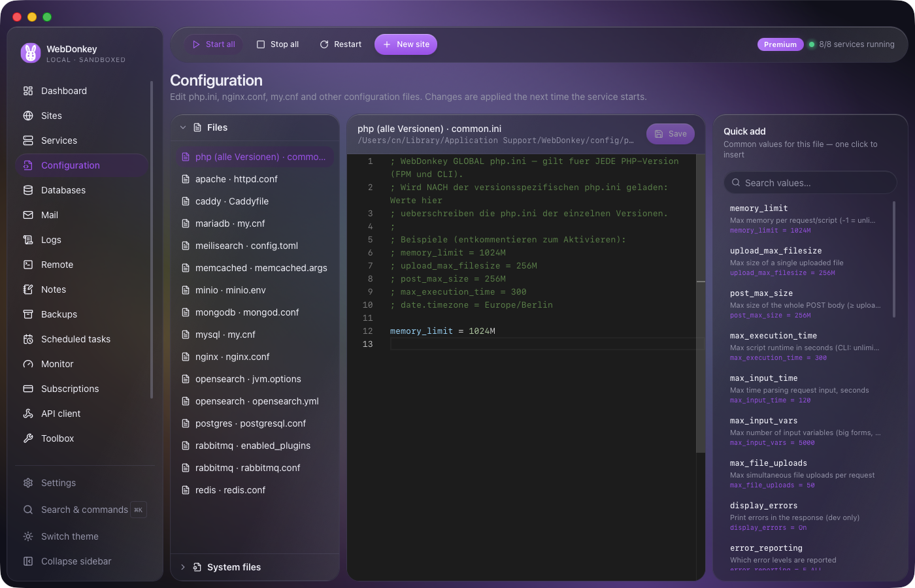Image resolution: width=915 pixels, height=588 pixels.
Task: Insert max_input_vars quick add value
Action: point(807,431)
